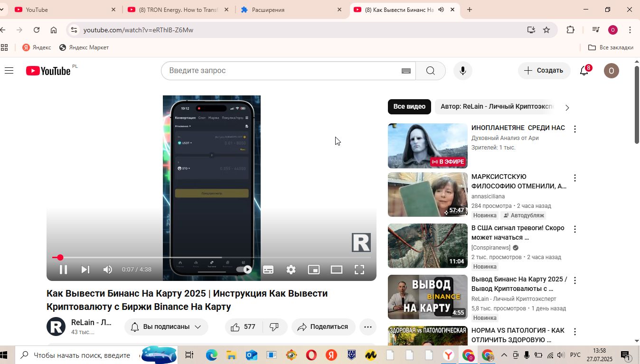The height and width of the screenshot is (364, 640).
Task: Pause the video
Action: [63, 270]
